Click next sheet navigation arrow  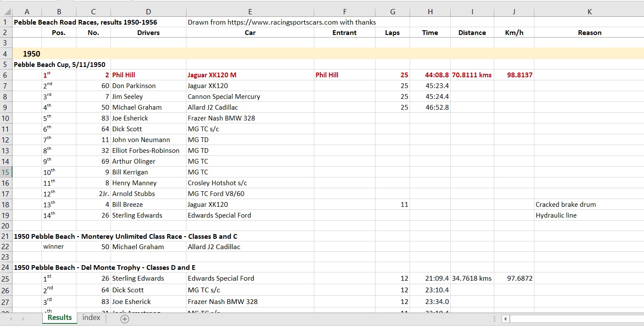(x=22, y=319)
